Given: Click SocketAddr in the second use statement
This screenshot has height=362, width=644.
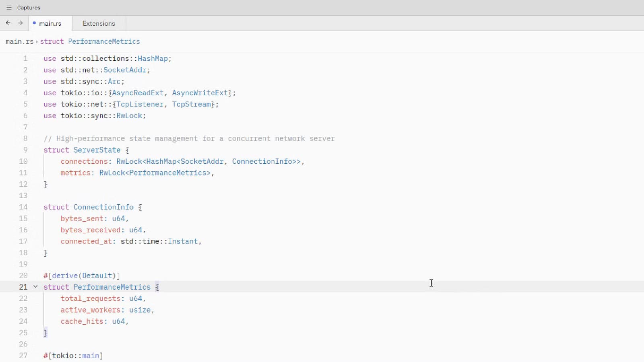Looking at the screenshot, I should pyautogui.click(x=125, y=70).
